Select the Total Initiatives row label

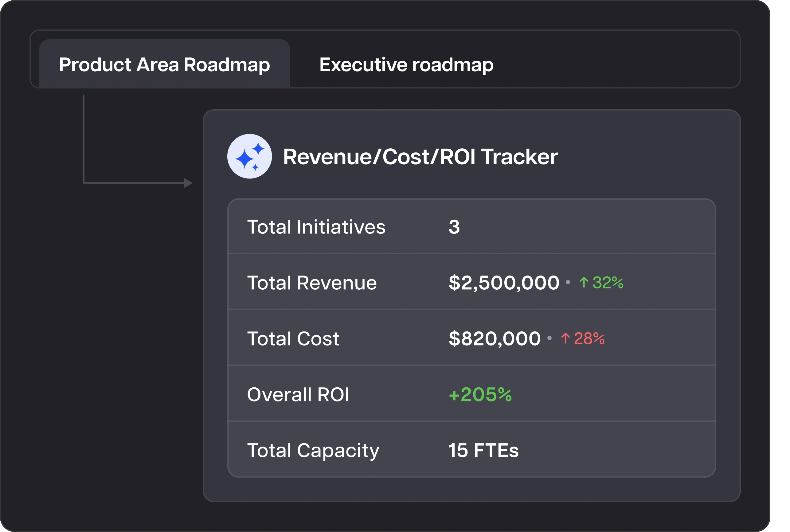tap(316, 227)
